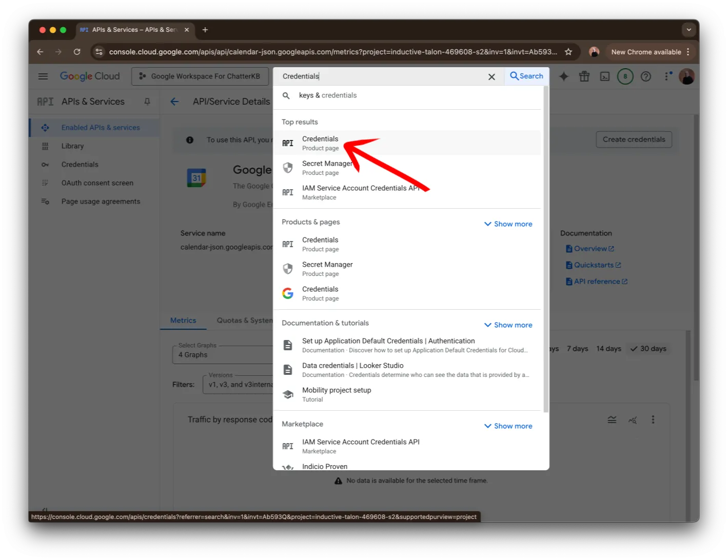The width and height of the screenshot is (728, 560).
Task: Activate Cloud Shell terminal icon
Action: [605, 76]
